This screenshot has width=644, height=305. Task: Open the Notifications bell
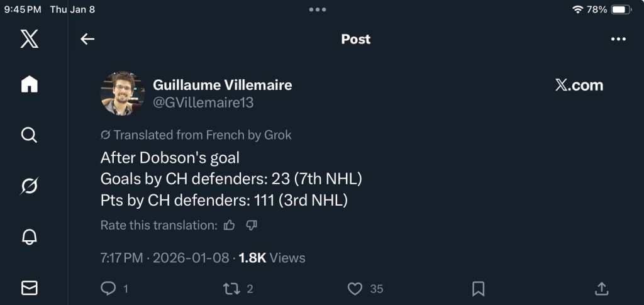click(29, 236)
